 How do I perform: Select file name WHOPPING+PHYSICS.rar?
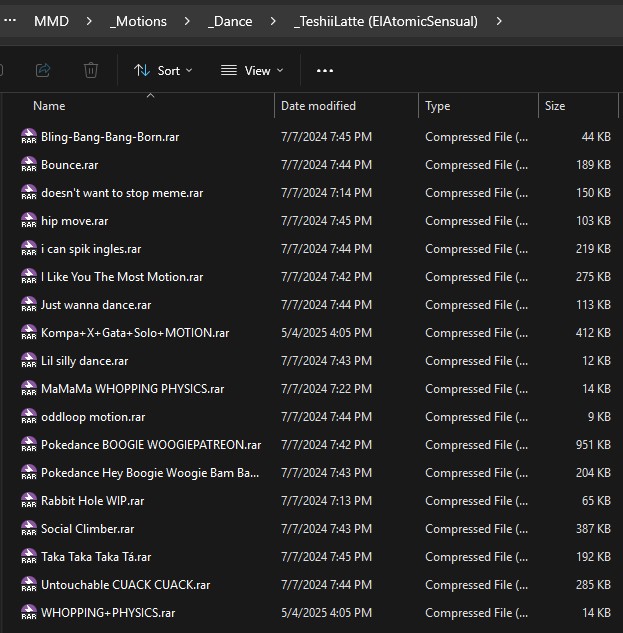click(x=108, y=613)
